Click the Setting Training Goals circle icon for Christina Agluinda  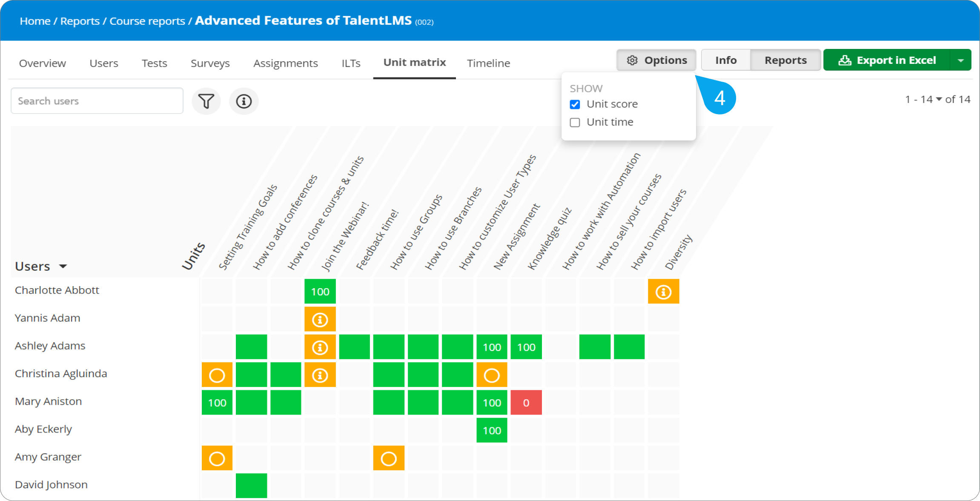[217, 375]
